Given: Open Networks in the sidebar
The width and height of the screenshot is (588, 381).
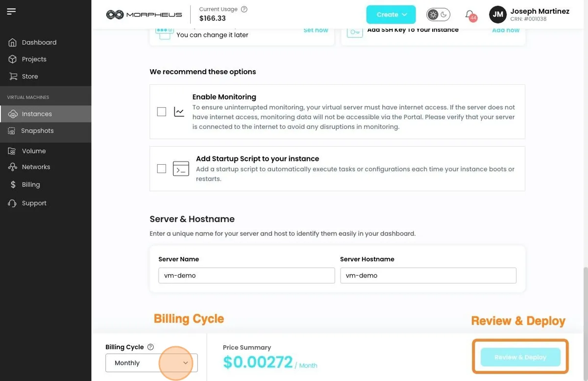Looking at the screenshot, I should point(36,167).
